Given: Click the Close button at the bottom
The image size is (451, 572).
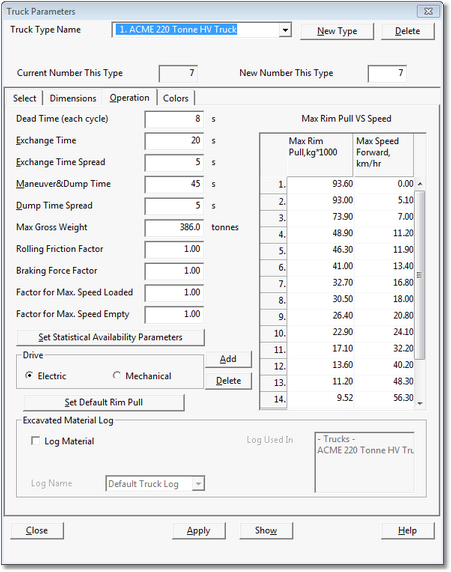Looking at the screenshot, I should point(37,531).
